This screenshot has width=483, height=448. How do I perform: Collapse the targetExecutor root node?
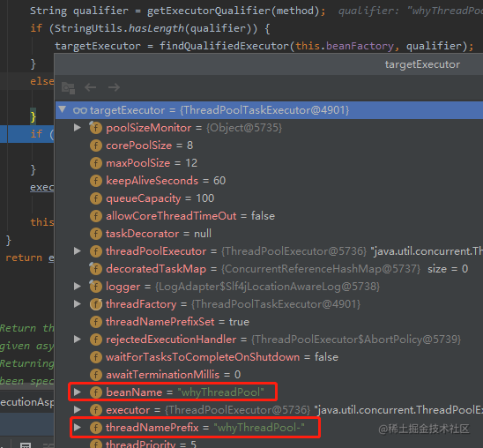(63, 109)
